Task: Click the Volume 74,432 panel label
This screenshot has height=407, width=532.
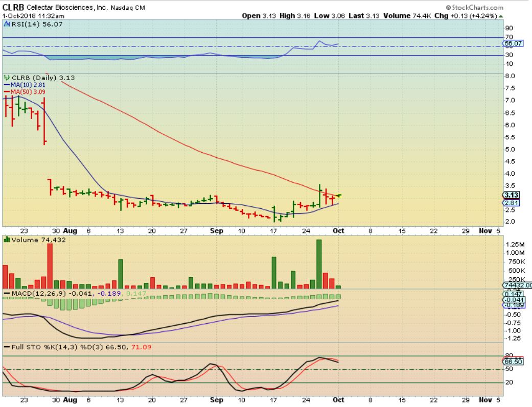Action: point(39,240)
